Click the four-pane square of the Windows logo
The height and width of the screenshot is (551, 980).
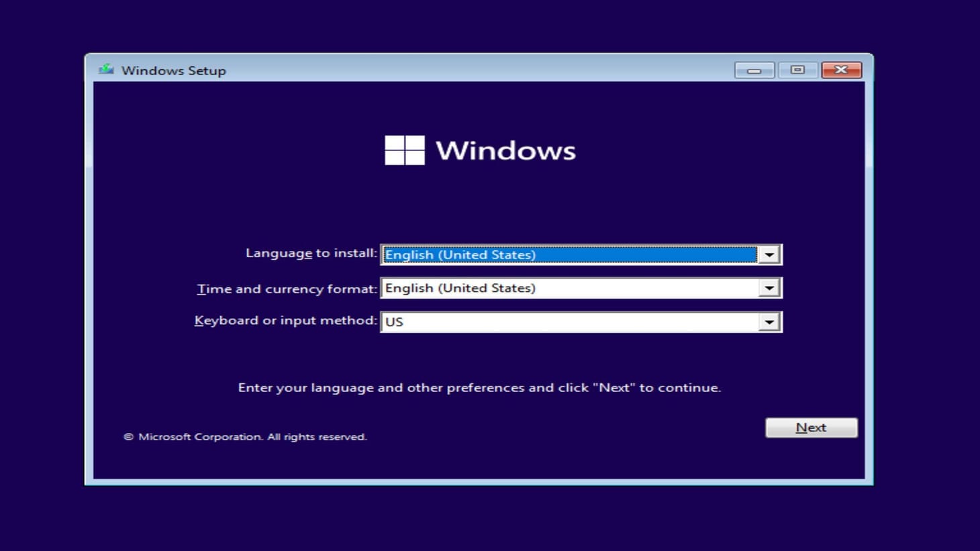click(403, 150)
